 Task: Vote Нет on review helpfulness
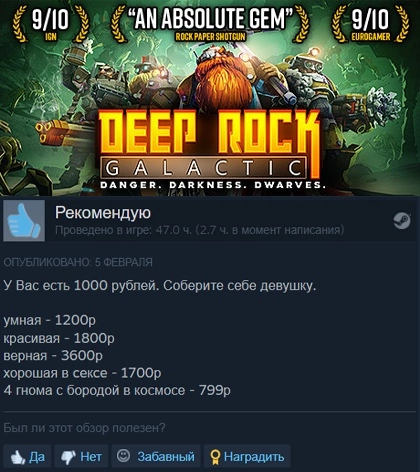(81, 456)
